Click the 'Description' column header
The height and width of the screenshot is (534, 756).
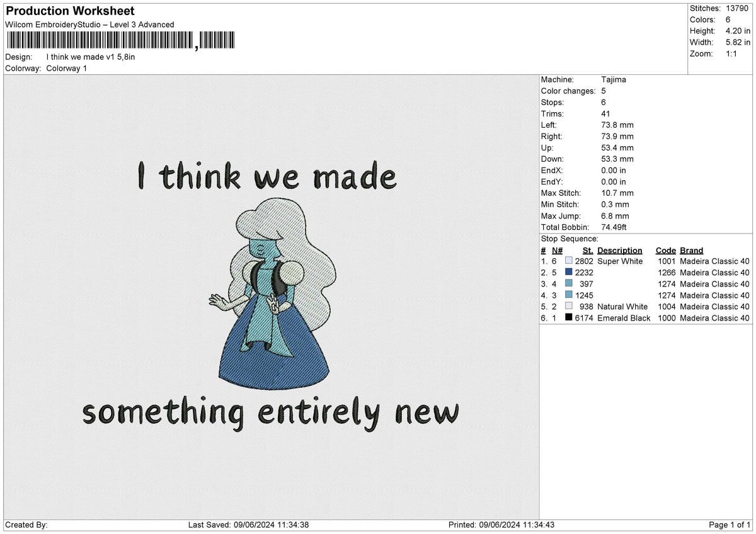tap(620, 250)
